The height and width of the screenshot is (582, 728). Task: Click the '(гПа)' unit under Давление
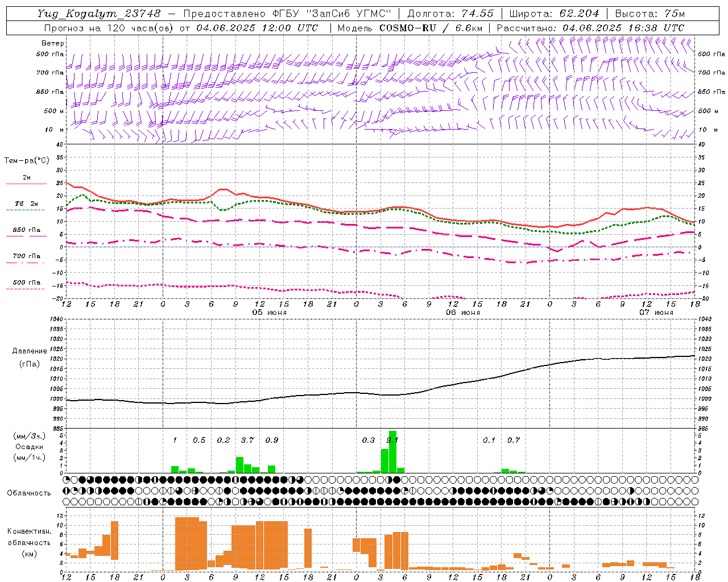coord(29,364)
